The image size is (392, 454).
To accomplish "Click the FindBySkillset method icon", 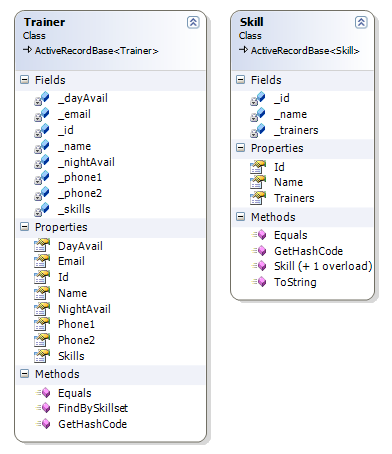I will point(44,408).
